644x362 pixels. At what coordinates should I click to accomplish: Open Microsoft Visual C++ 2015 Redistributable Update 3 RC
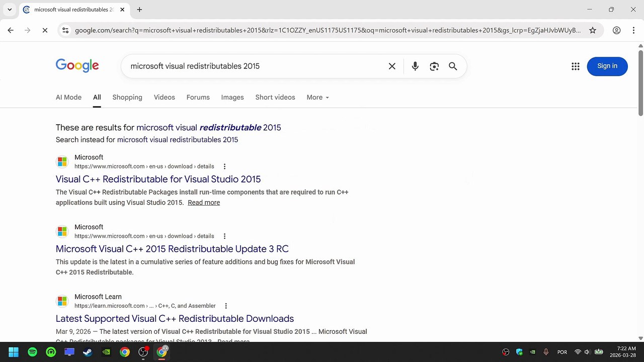pyautogui.click(x=172, y=249)
